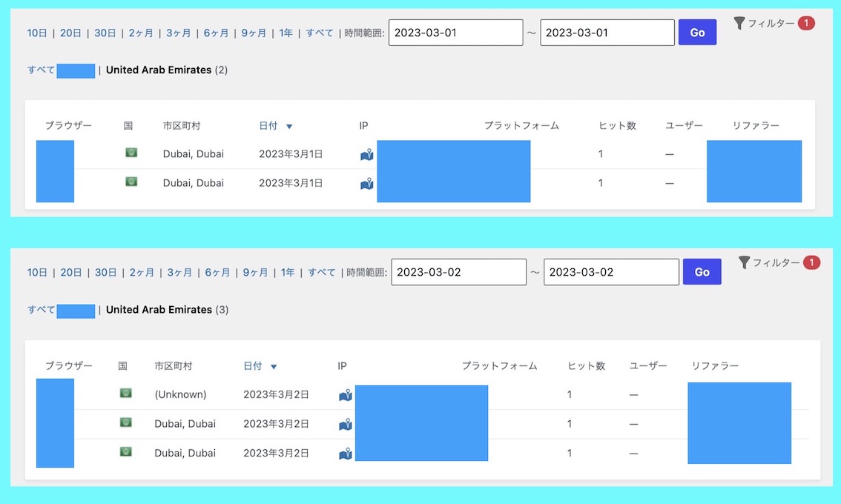The width and height of the screenshot is (841, 504).
Task: Click すべて link above the bottom table
Action: 41,310
